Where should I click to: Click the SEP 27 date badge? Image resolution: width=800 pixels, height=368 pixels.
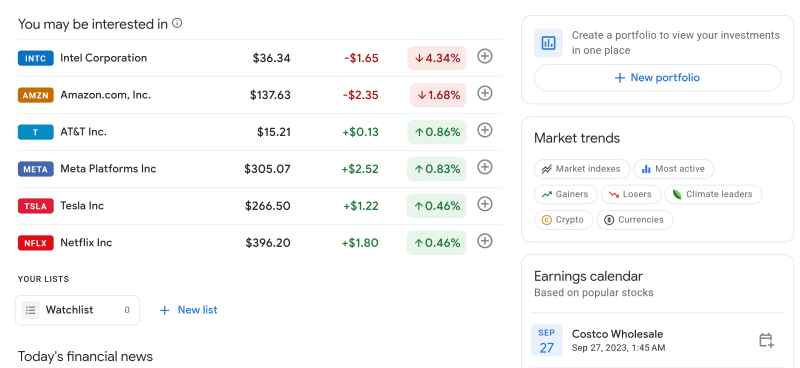546,340
